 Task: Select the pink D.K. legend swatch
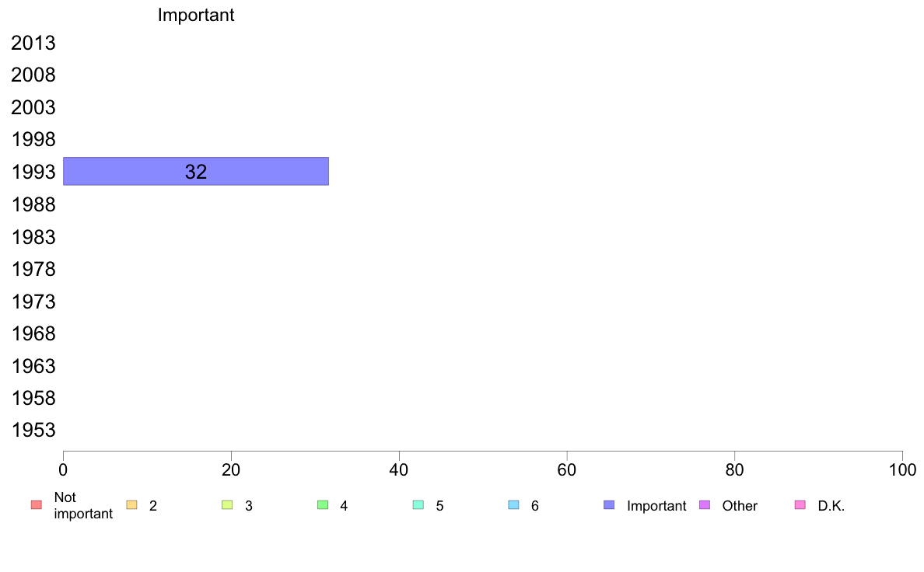point(800,505)
